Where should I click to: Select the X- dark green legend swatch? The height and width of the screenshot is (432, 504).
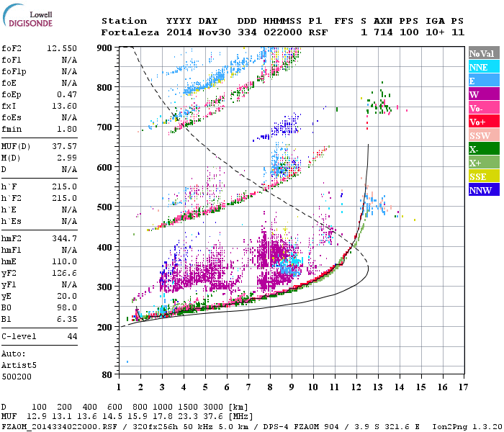(484, 149)
